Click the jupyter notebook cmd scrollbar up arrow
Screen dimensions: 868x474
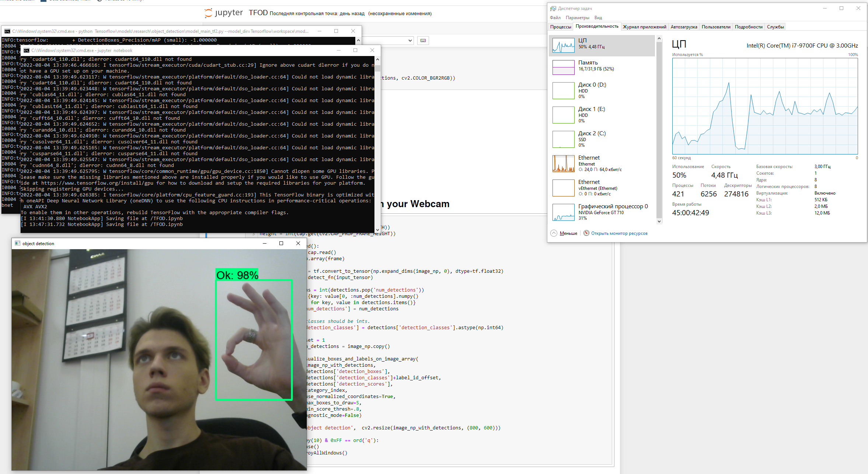click(x=377, y=59)
